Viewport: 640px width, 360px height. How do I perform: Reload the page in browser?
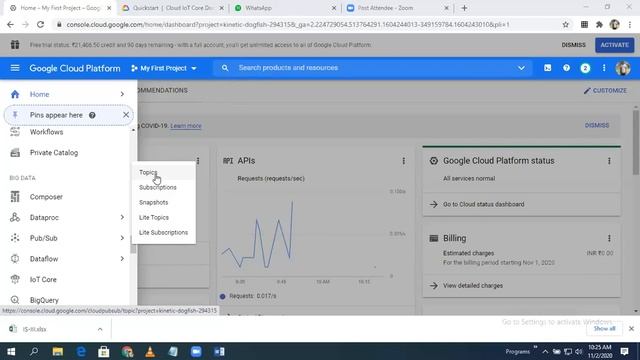coord(40,24)
